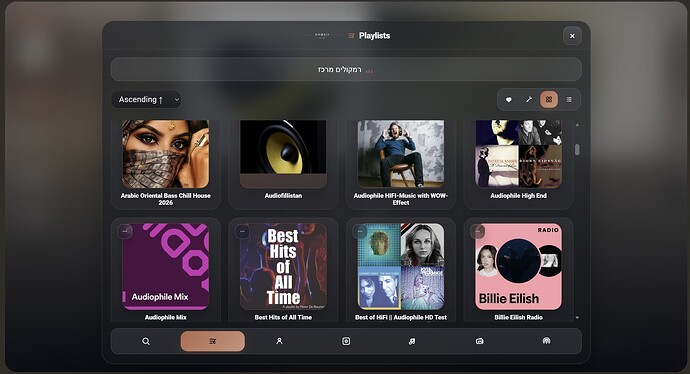
Task: Click the Playlists header icon
Action: click(x=351, y=36)
